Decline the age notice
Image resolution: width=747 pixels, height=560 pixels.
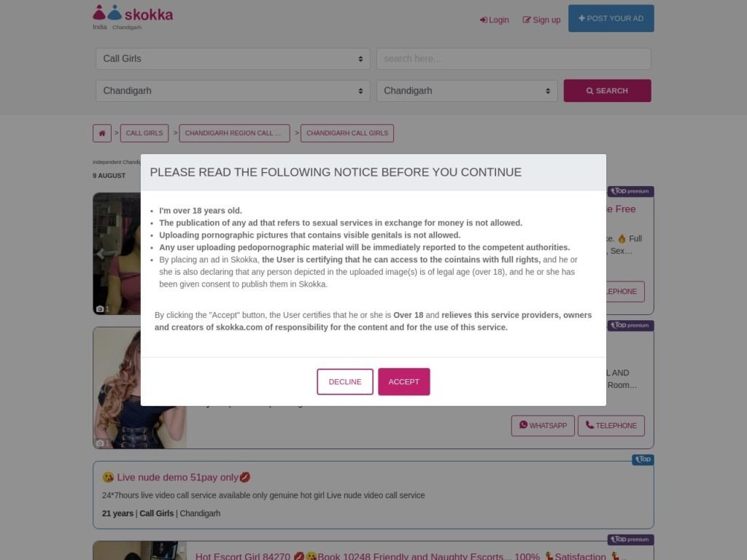pos(345,381)
